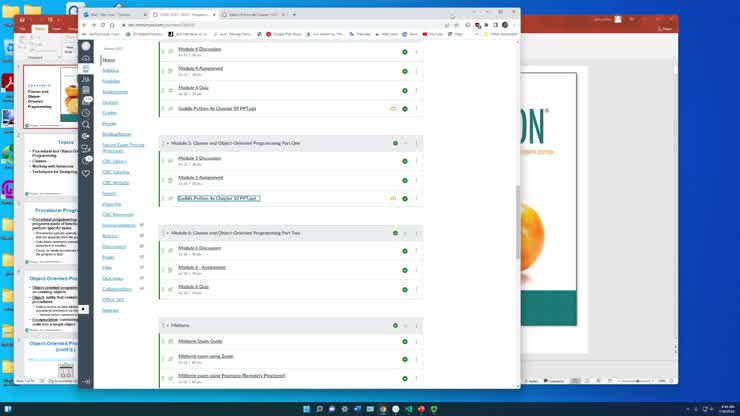
Task: Click the add item plus in Module 5 header
Action: 406,143
